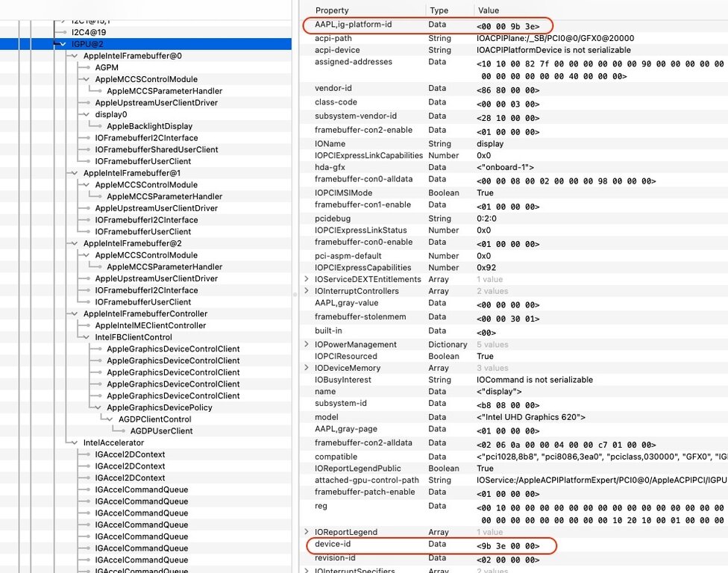Viewport: 728px width, 573px height.
Task: Sort by the Property column header
Action: click(x=332, y=10)
